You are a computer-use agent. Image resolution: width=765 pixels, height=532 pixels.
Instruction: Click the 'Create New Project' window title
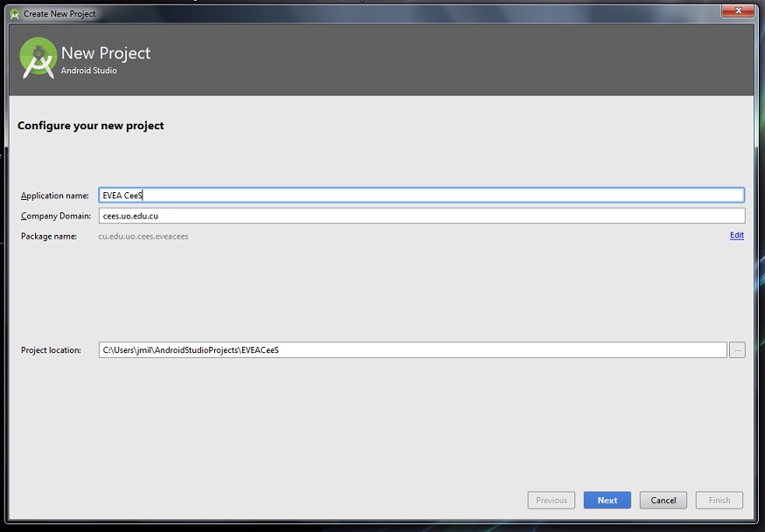59,14
